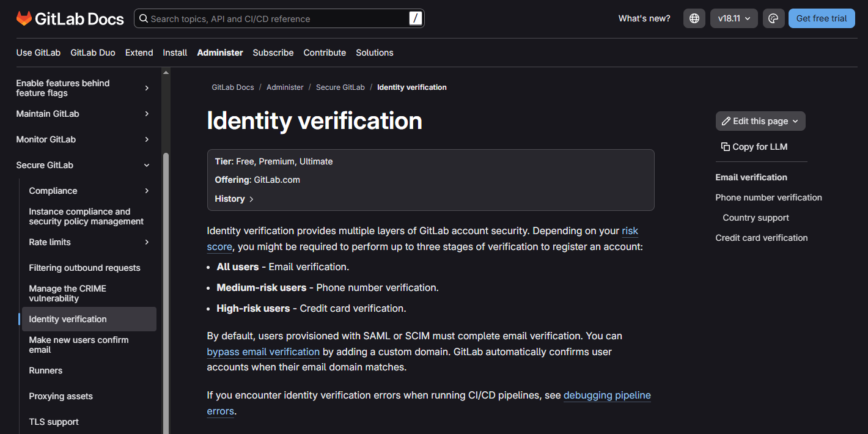Jump to Country support section
This screenshot has width=868, height=434.
click(x=756, y=218)
